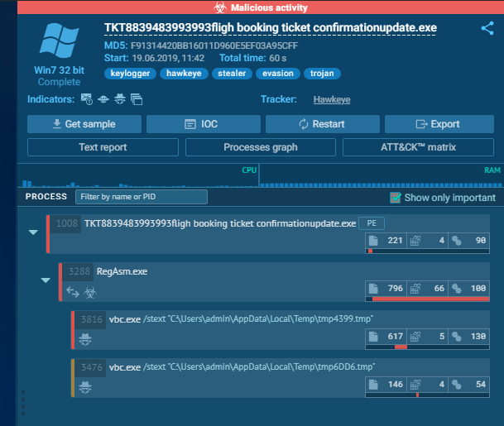The image size is (504, 426).
Task: Select the vbc.exe tmp4399.tmp process row
Action: [281, 329]
